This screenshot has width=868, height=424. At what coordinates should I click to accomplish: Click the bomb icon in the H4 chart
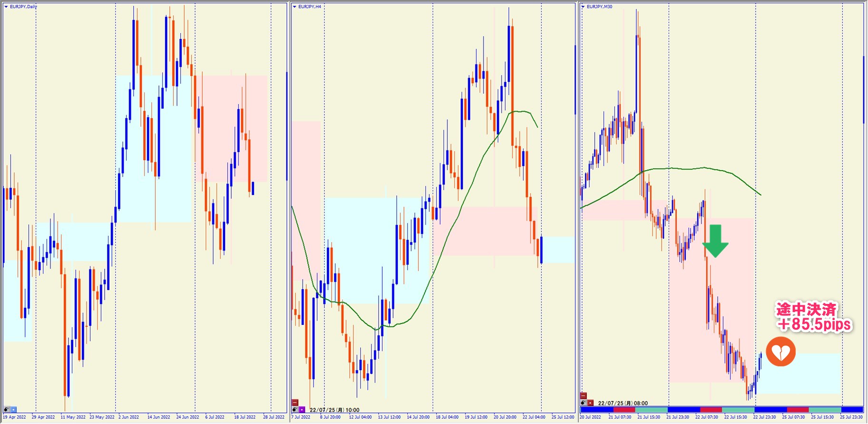point(295,410)
